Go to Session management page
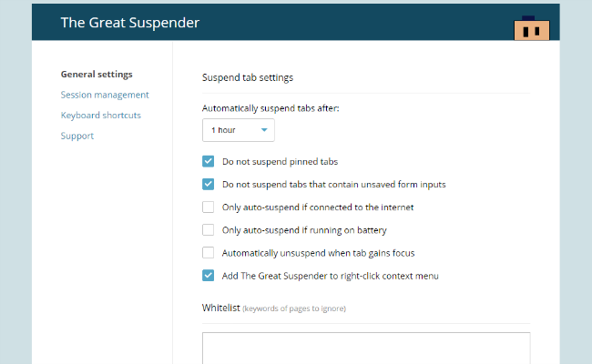Screen dimensions: 592x364 click(x=105, y=95)
